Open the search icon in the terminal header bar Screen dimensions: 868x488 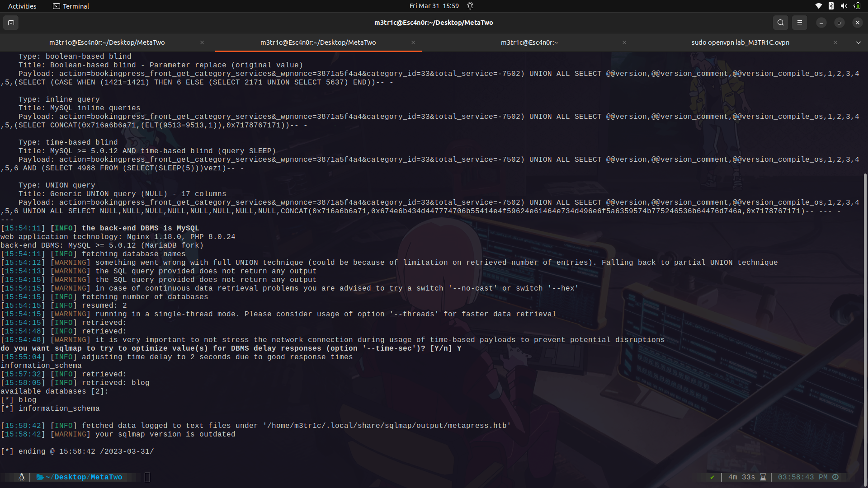tap(780, 22)
